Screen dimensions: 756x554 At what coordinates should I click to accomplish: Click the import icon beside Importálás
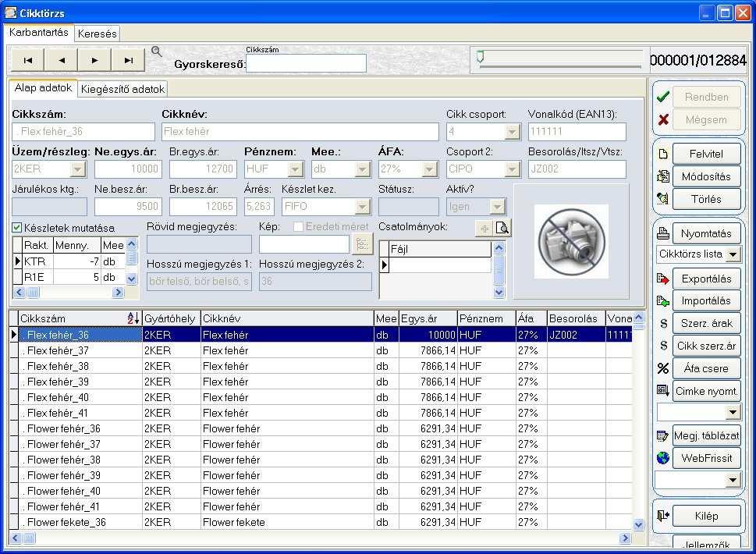pyautogui.click(x=663, y=301)
